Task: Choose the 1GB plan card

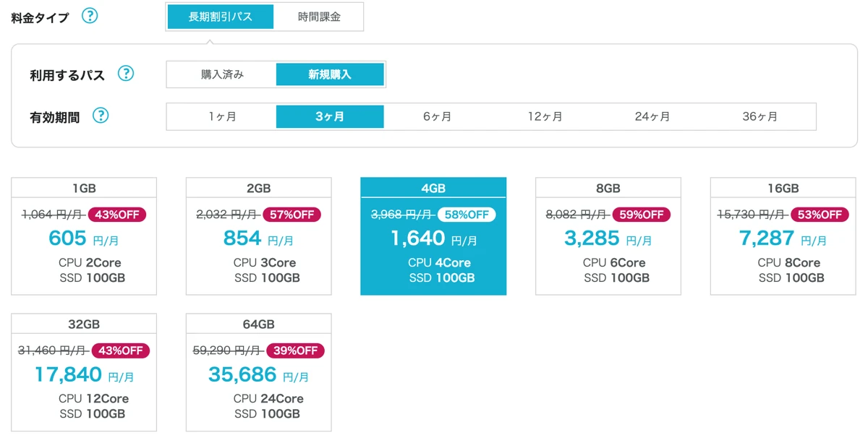Action: click(84, 236)
